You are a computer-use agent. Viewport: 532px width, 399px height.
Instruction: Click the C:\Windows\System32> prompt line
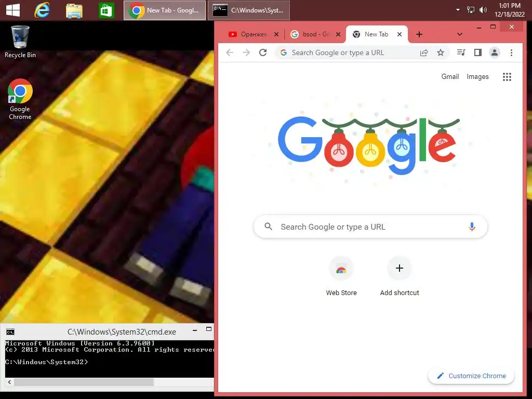pyautogui.click(x=46, y=362)
